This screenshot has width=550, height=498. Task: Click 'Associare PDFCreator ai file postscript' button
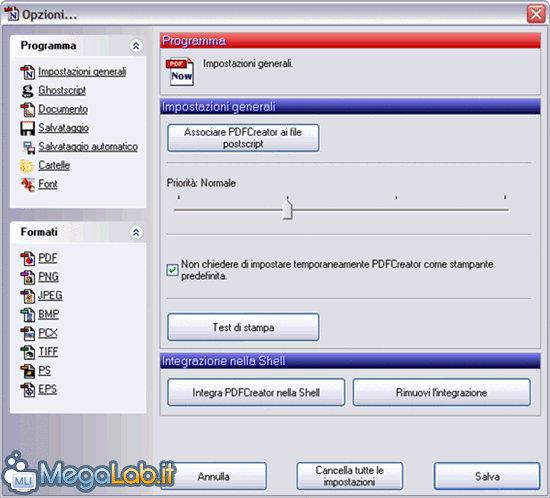tap(243, 138)
